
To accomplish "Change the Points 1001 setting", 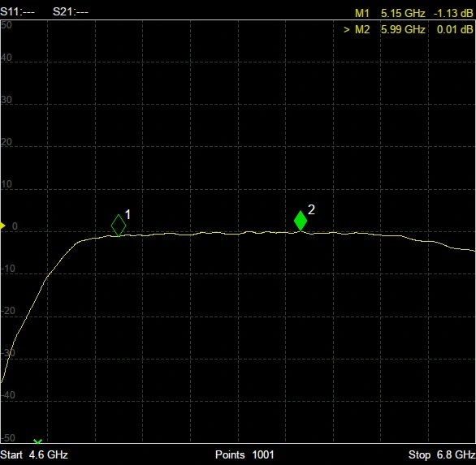I will (x=244, y=454).
